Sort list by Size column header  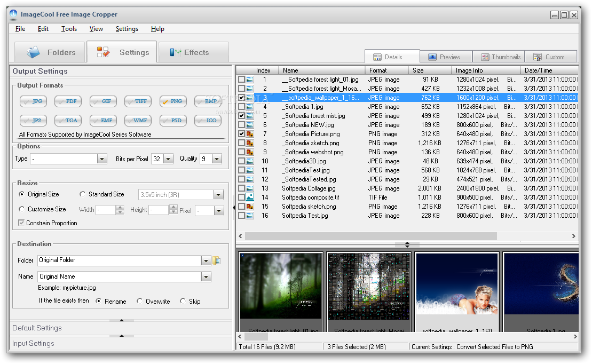click(430, 70)
